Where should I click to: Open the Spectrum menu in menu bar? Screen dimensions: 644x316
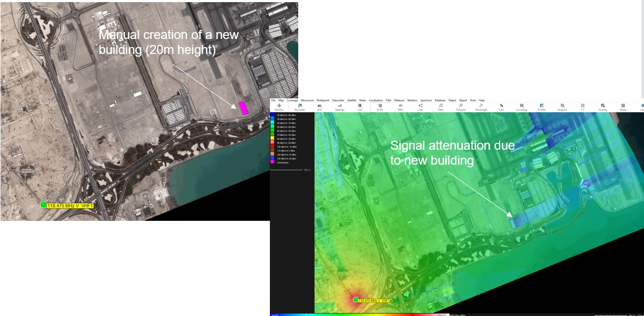point(426,101)
